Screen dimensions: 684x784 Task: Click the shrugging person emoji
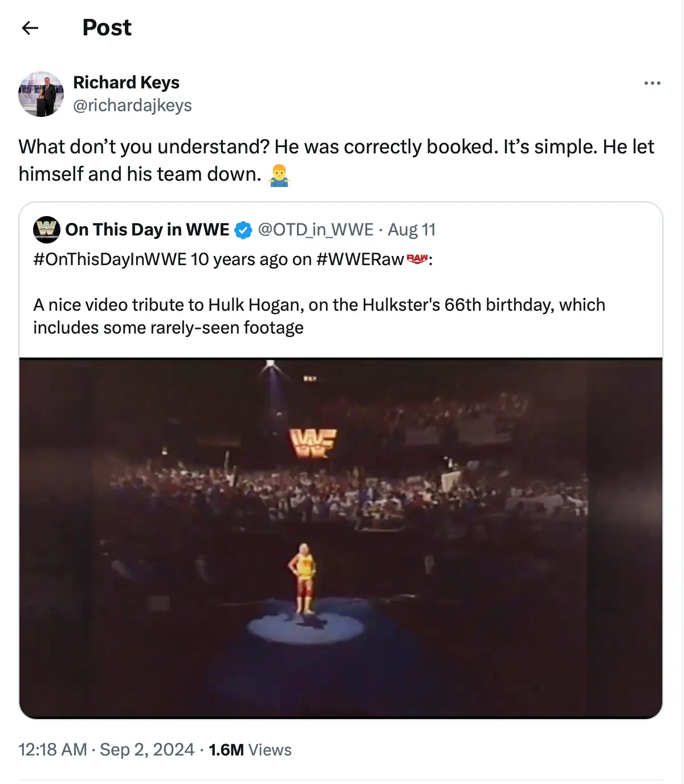(x=279, y=174)
